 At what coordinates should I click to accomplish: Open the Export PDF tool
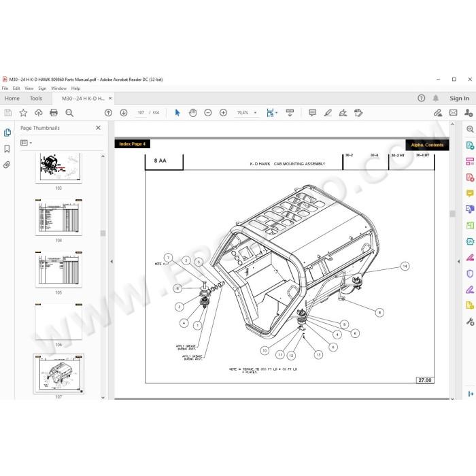point(470,146)
